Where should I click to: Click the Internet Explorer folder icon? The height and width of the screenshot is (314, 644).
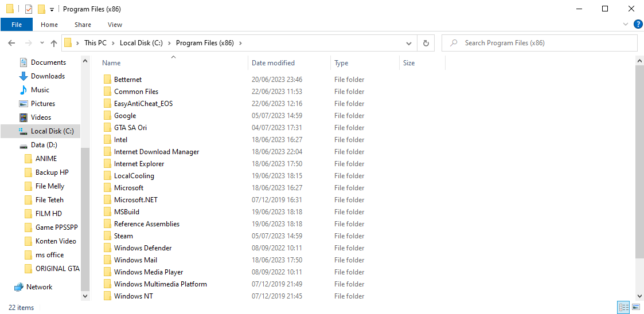point(107,163)
